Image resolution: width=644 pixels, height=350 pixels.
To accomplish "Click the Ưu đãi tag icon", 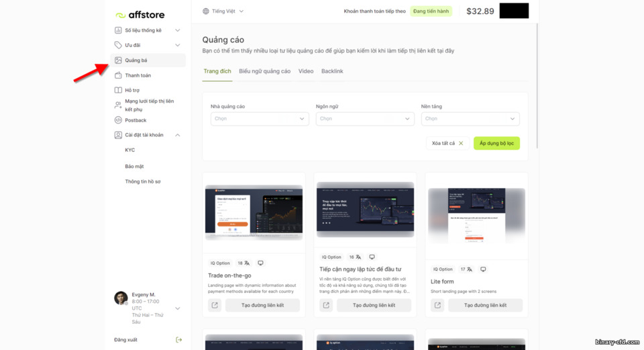I will coord(118,45).
